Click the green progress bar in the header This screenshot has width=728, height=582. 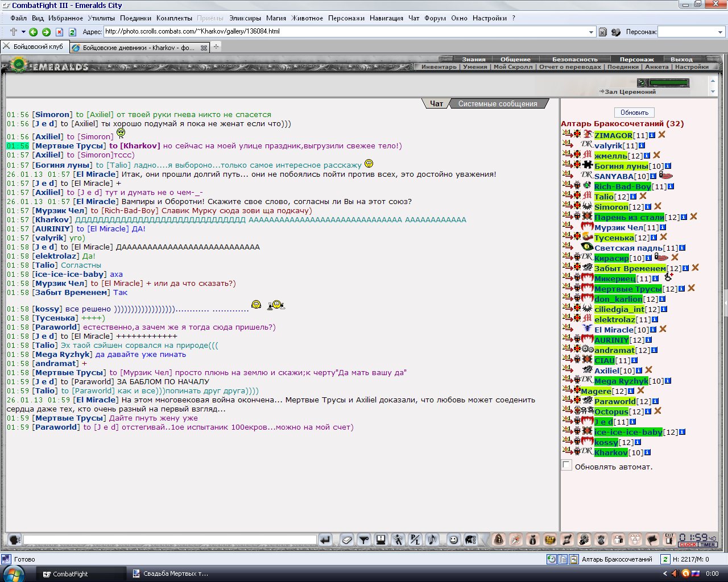click(x=668, y=83)
